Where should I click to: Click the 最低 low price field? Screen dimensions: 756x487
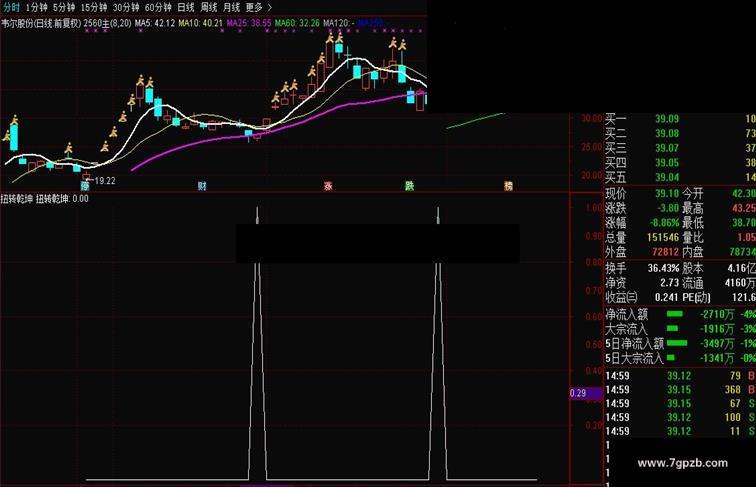click(x=719, y=223)
